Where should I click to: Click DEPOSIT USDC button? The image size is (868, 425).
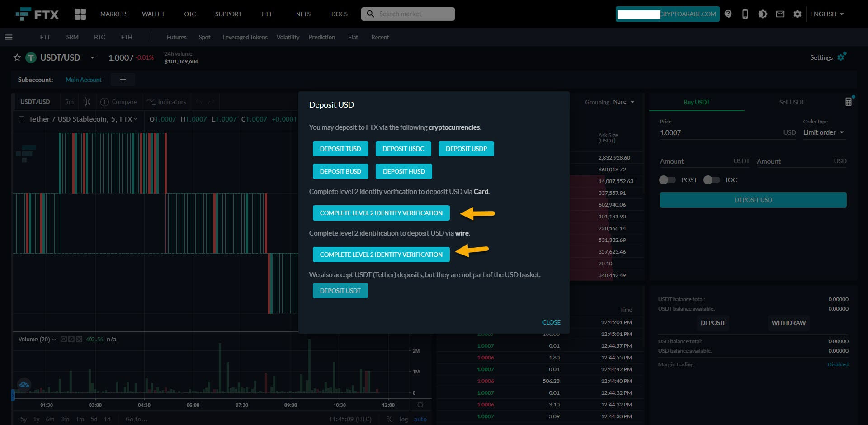tap(403, 149)
